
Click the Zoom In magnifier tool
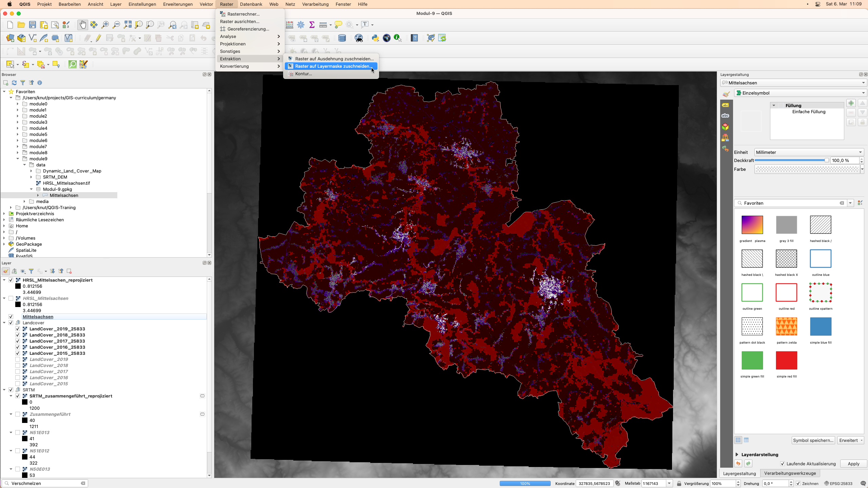click(105, 25)
